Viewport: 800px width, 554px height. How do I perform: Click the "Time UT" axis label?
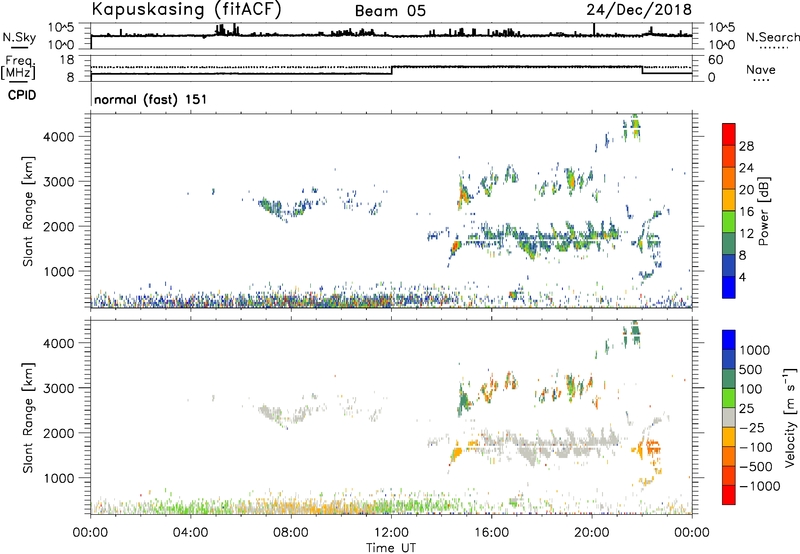(x=391, y=548)
